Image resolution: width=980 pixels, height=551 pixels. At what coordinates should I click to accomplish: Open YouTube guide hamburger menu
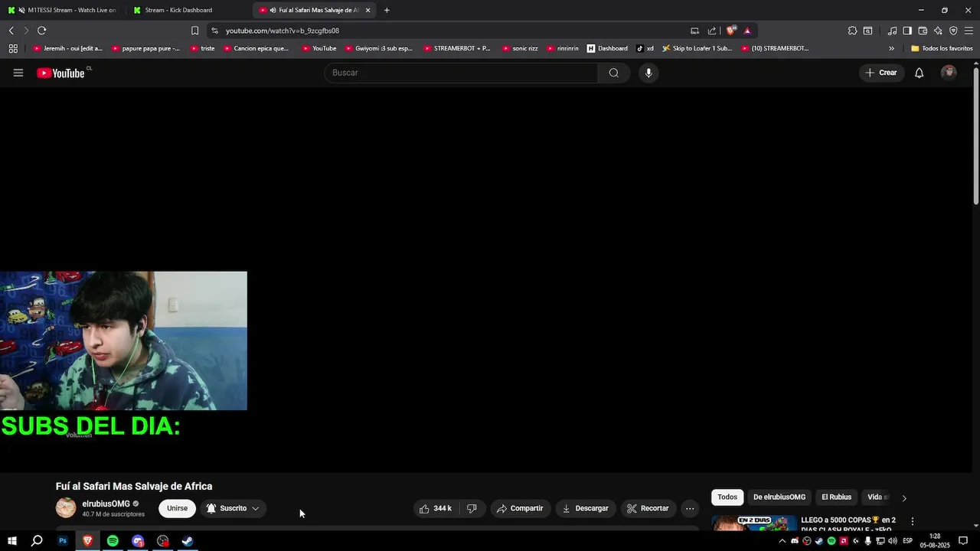tap(18, 73)
